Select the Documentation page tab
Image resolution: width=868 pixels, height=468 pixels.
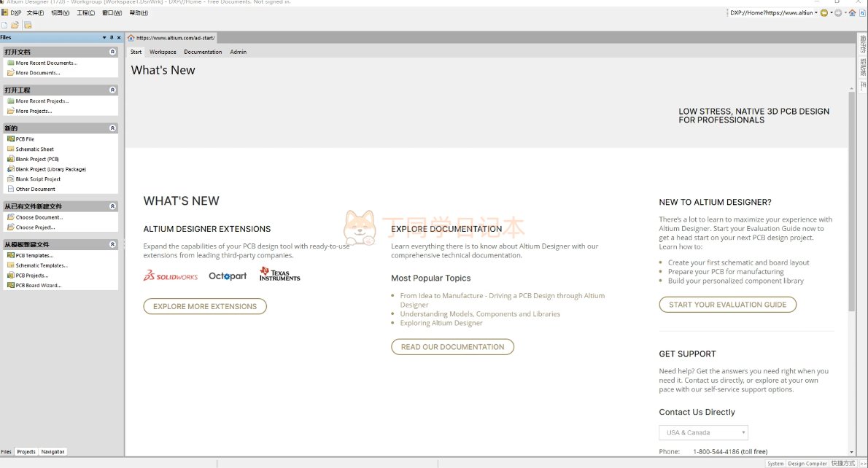click(x=203, y=52)
